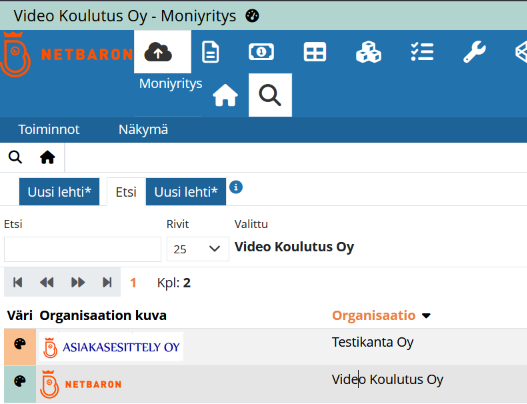Viewport: 527px width, 404px height.
Task: Click the white home icon in blue header
Action: pos(225,95)
